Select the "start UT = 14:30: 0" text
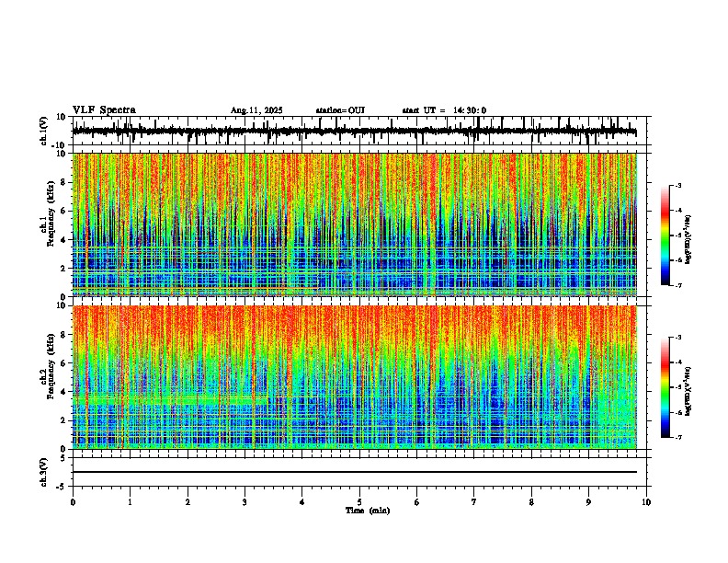 (444, 110)
